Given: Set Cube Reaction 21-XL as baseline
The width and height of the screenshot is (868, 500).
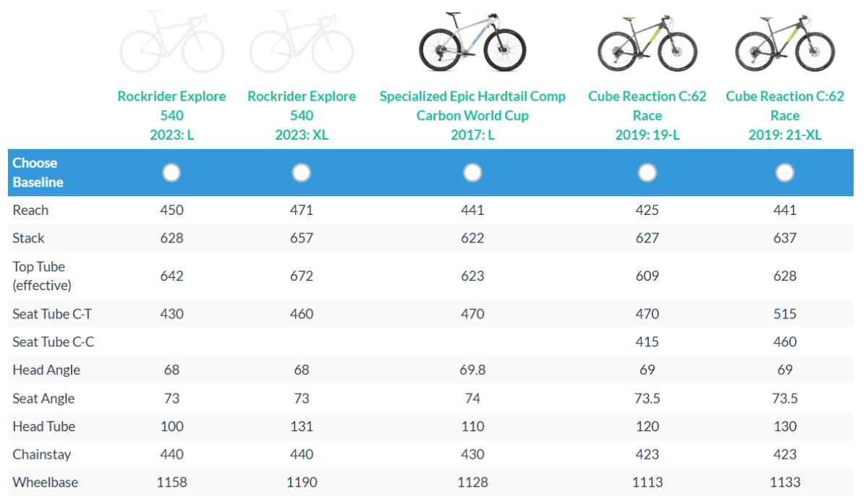Looking at the screenshot, I should tap(785, 172).
